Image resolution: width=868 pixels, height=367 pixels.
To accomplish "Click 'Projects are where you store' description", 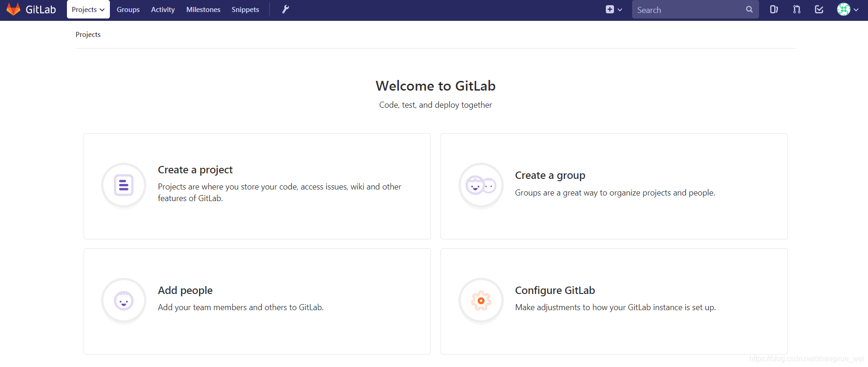I will click(280, 192).
